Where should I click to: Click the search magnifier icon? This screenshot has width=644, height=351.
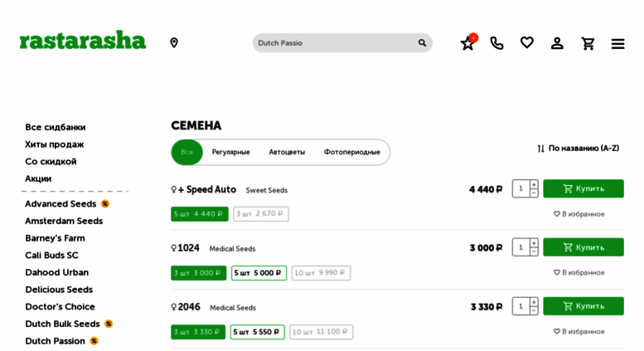pyautogui.click(x=422, y=43)
